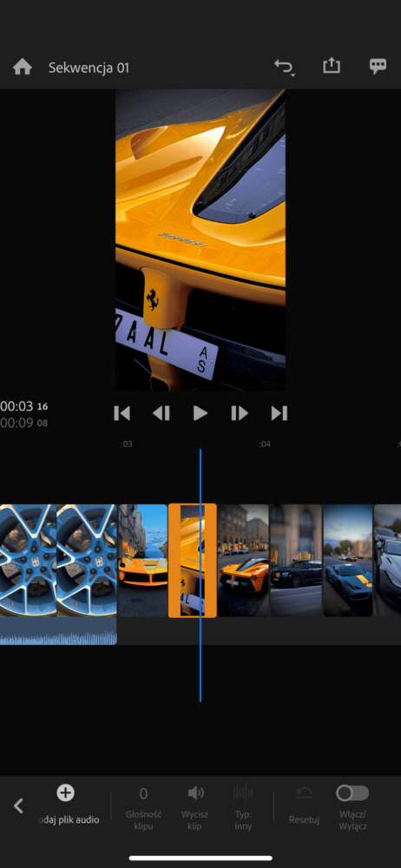The image size is (401, 868).
Task: Play the sequence
Action: [x=200, y=413]
